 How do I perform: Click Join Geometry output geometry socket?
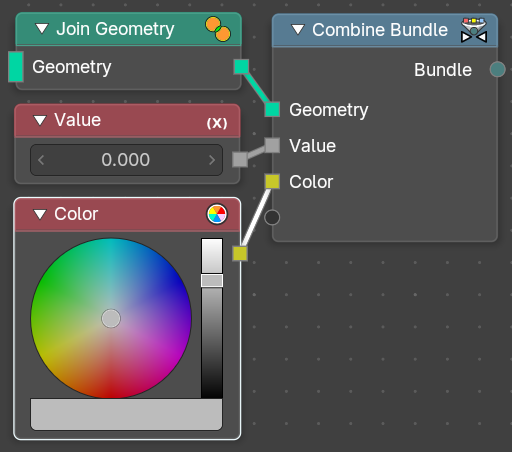click(x=241, y=66)
